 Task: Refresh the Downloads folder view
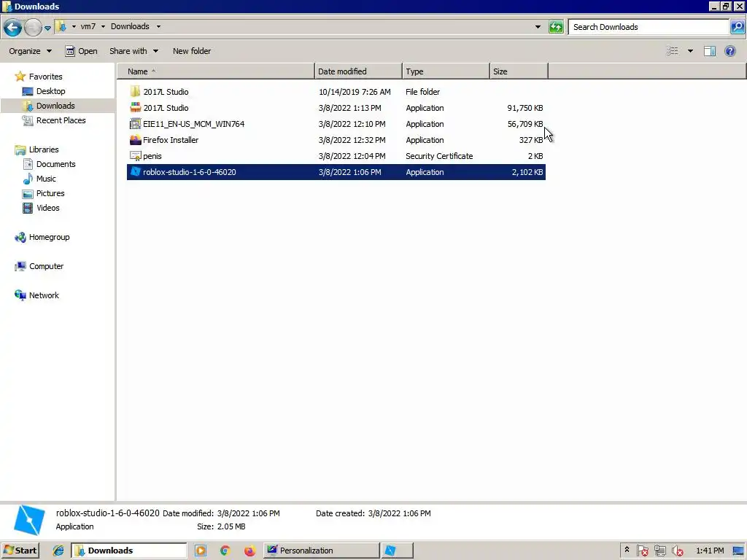[x=556, y=27]
